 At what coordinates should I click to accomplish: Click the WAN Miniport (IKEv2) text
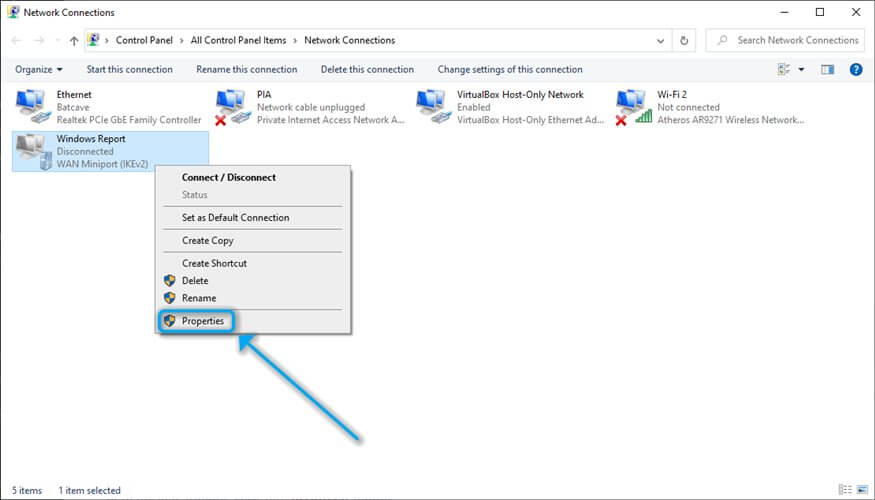[x=103, y=165]
